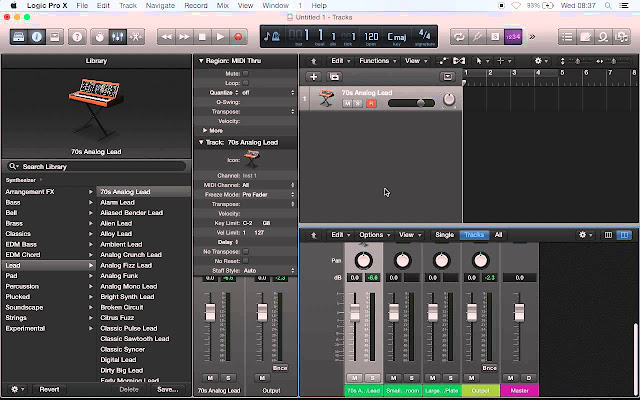Click the Search Library field

[x=96, y=167]
